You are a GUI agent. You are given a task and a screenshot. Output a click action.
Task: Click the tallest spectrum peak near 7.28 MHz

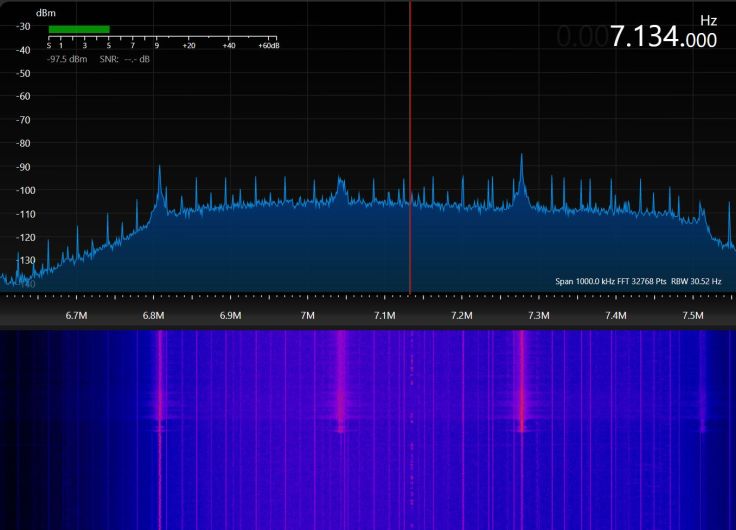(x=521, y=158)
